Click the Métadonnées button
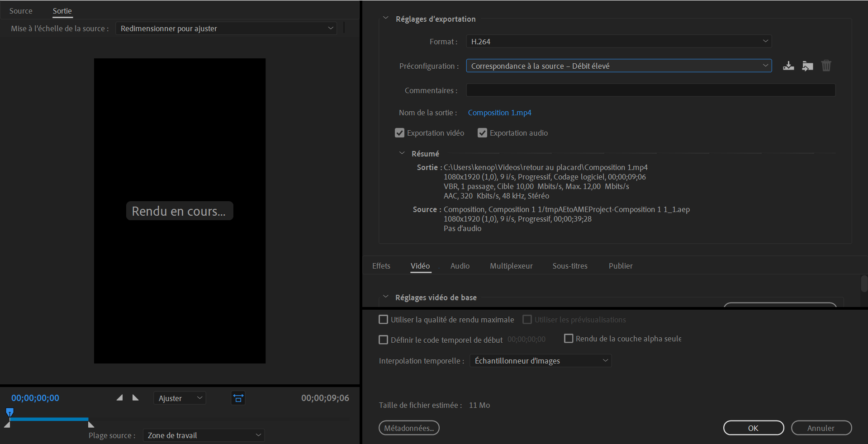The image size is (868, 444). click(409, 428)
